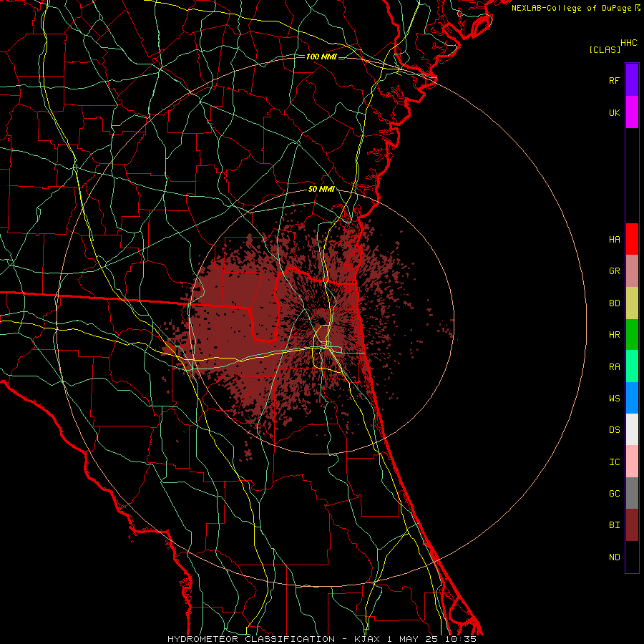Click the WS legend label
This screenshot has width=644, height=644.
click(x=614, y=399)
